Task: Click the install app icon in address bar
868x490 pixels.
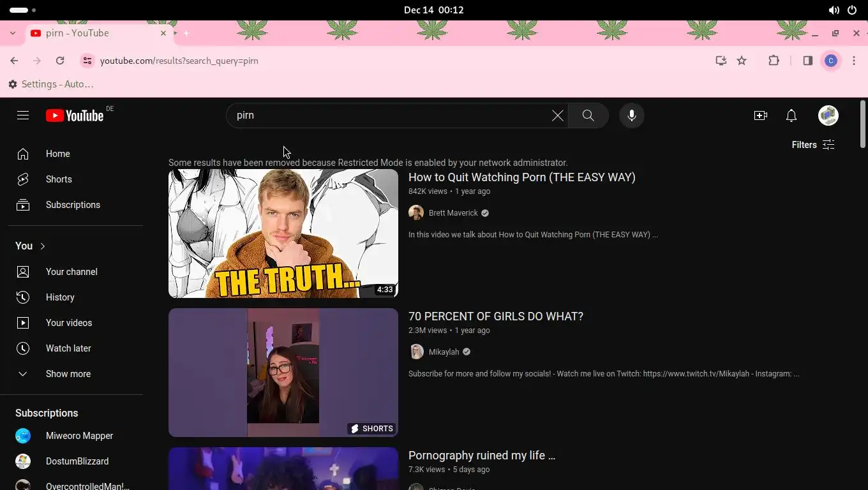Action: pyautogui.click(x=721, y=61)
